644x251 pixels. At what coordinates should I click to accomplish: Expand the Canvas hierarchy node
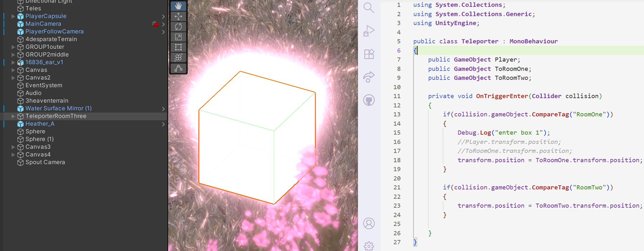click(x=13, y=70)
